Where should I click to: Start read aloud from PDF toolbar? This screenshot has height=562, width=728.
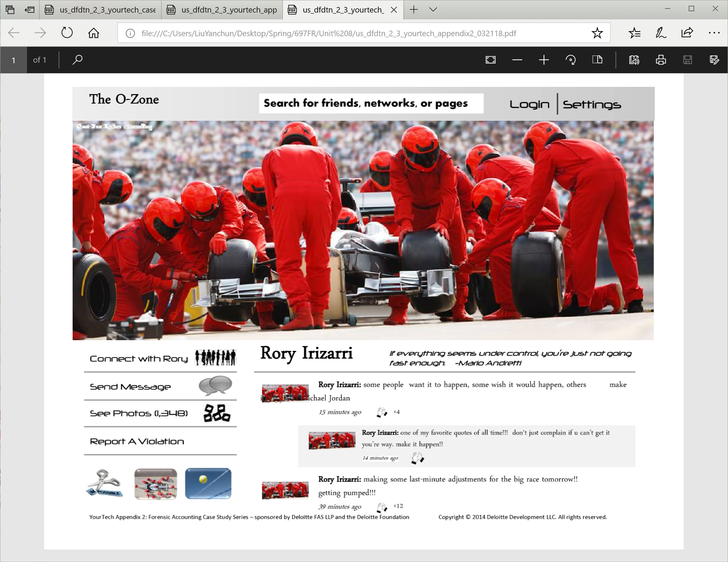point(634,60)
